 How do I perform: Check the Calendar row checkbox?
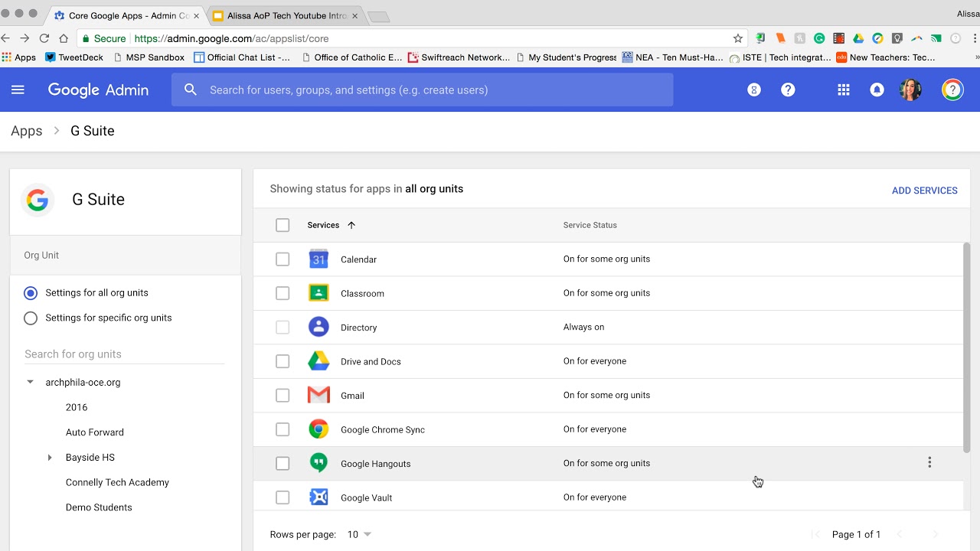(283, 259)
